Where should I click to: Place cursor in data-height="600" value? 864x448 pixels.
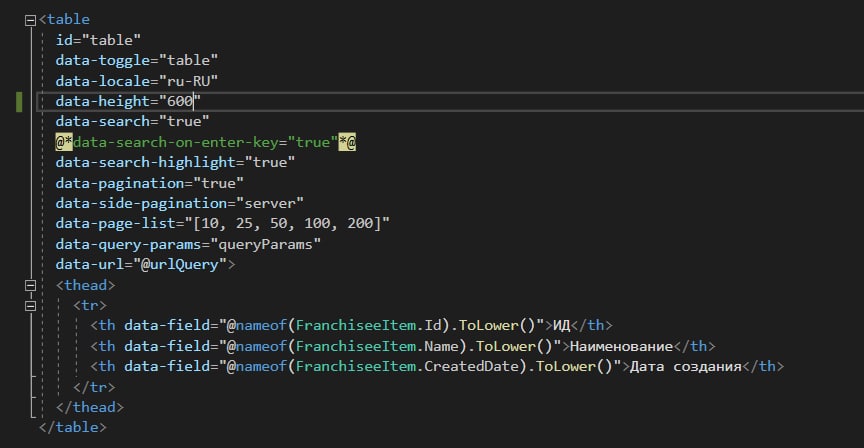click(x=180, y=101)
